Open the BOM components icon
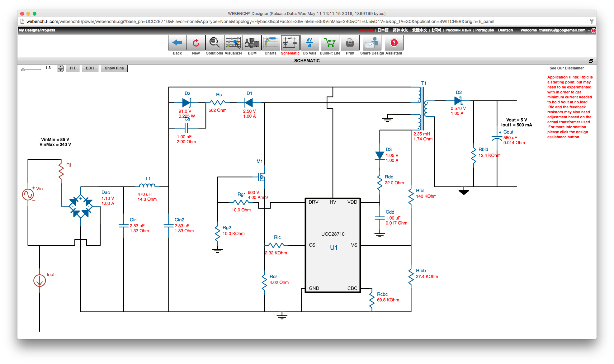Viewport: 614px width, 364px height. [252, 43]
